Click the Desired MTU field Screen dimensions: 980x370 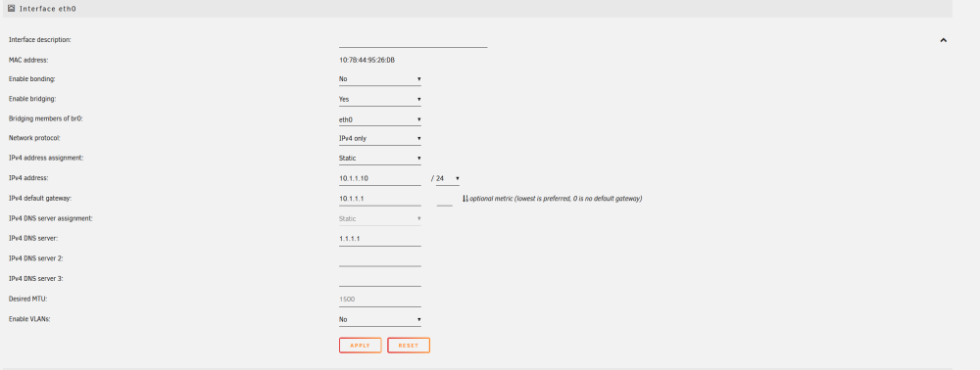tap(380, 300)
